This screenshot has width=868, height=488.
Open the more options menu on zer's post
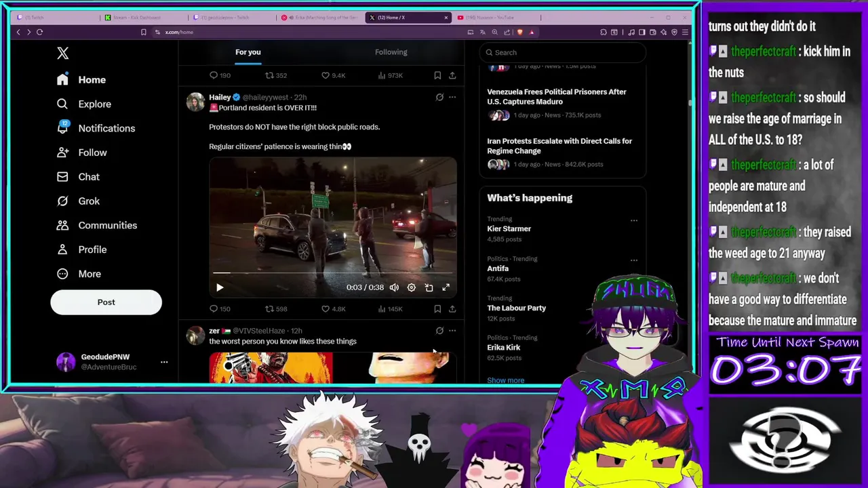click(452, 331)
